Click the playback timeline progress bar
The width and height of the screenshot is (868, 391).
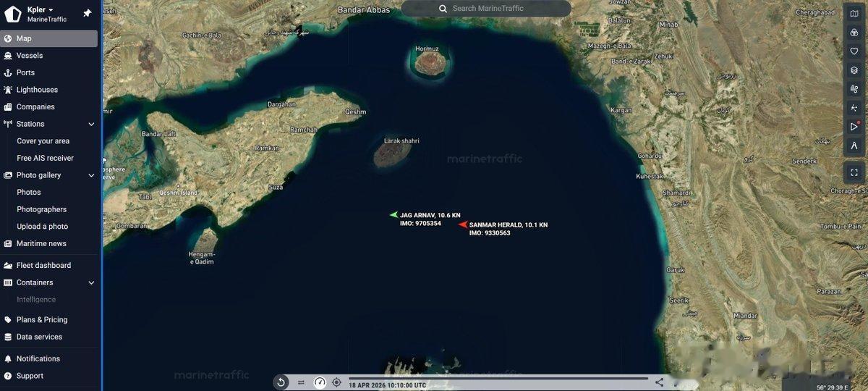498,378
